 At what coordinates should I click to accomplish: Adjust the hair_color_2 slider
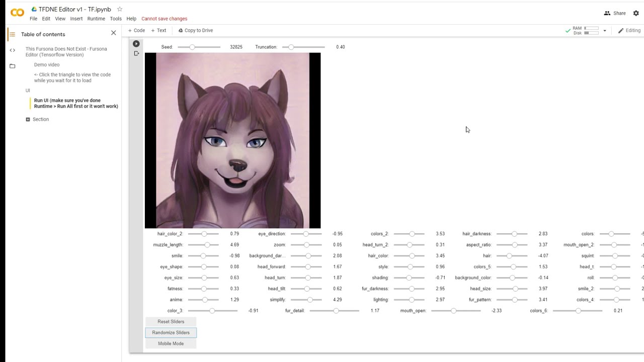(x=203, y=234)
